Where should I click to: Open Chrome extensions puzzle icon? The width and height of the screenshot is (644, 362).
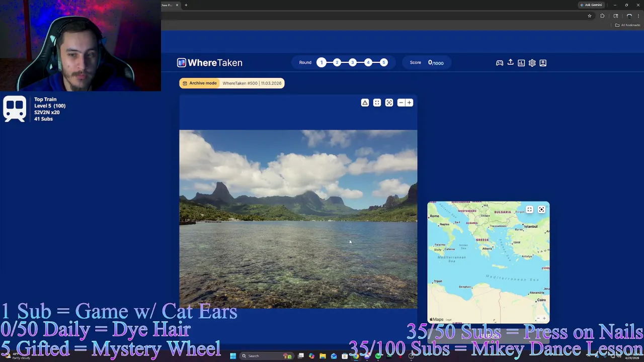[x=602, y=16]
